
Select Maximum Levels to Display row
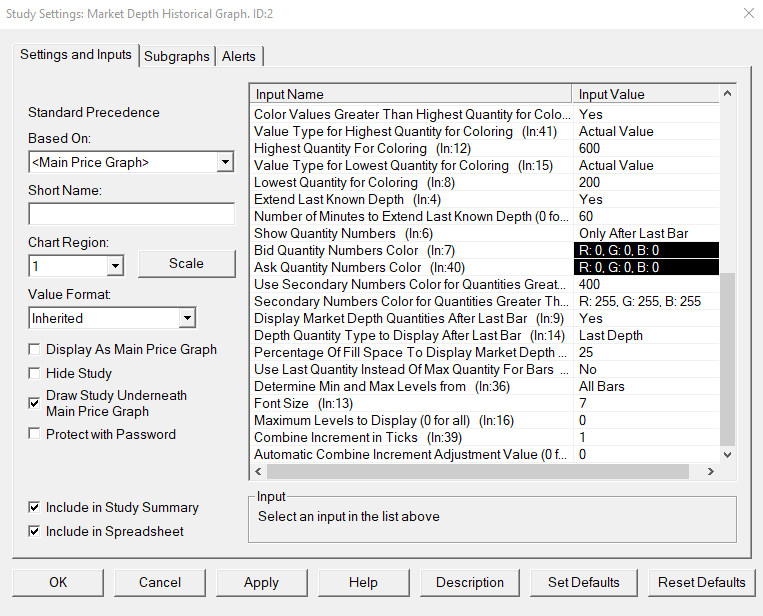(x=485, y=420)
